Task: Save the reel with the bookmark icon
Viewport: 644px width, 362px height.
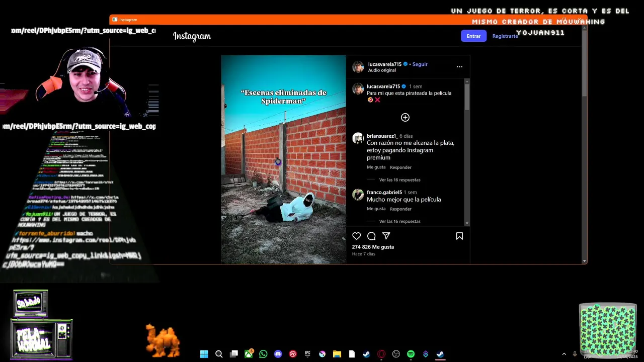Action: pyautogui.click(x=459, y=236)
